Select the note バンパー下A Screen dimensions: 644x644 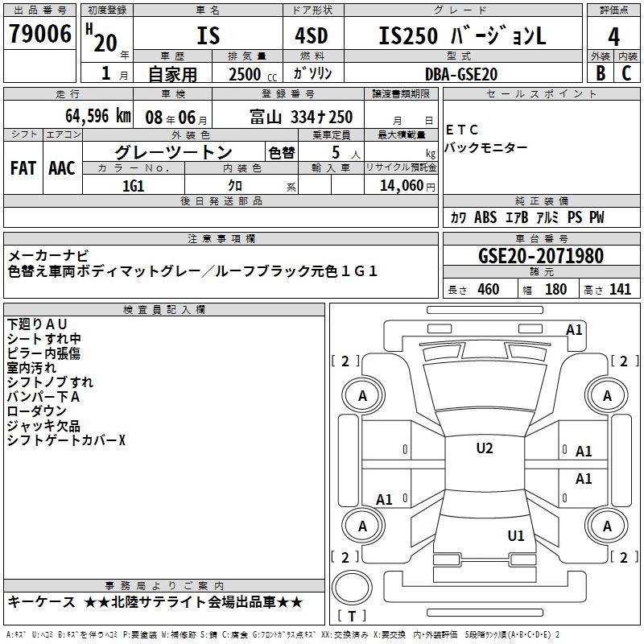[43, 397]
